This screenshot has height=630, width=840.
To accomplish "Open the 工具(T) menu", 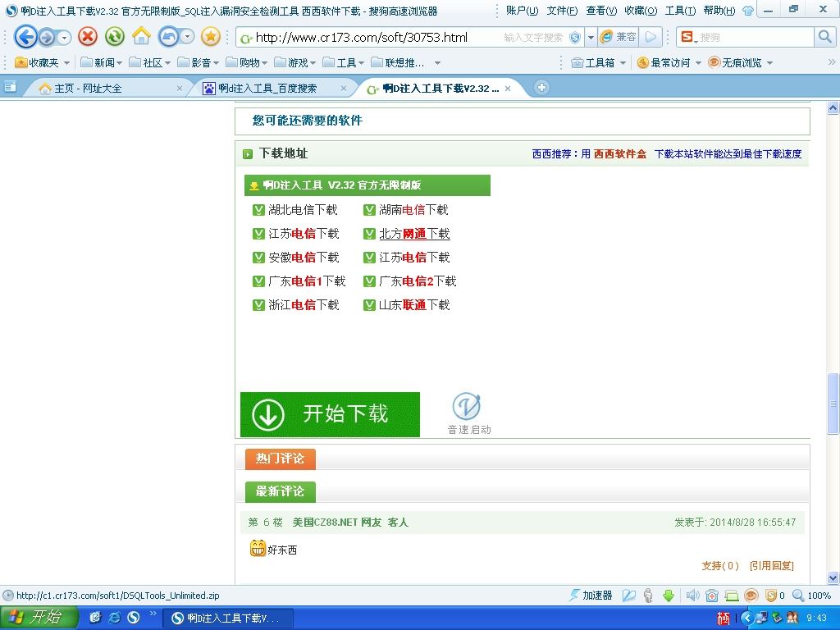I will [680, 10].
